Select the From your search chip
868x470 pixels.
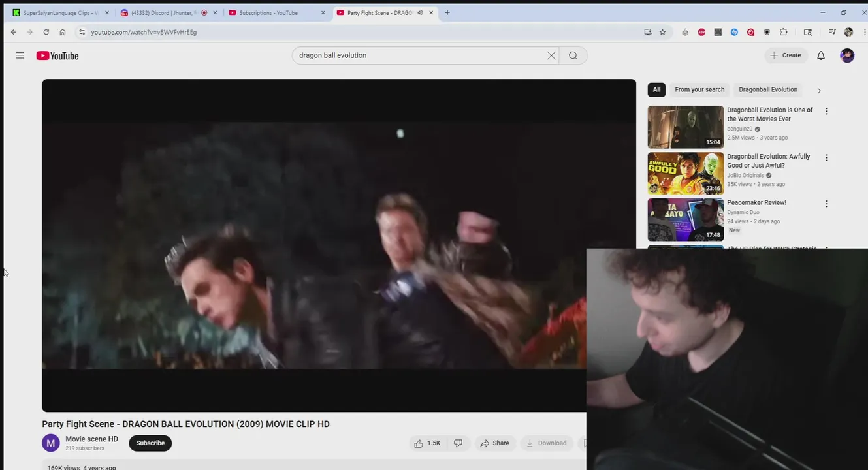point(699,90)
